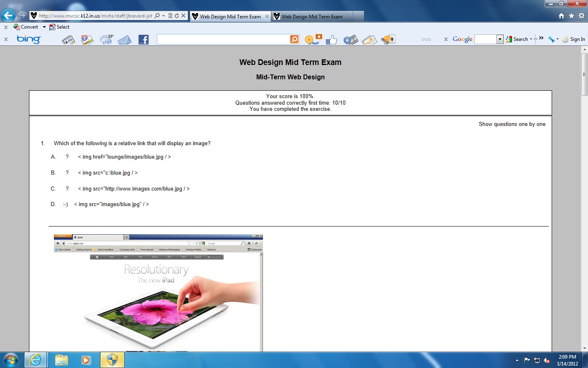Viewport: 588px width, 368px height.
Task: Click the stock chart finance icon
Action: [x=369, y=40]
